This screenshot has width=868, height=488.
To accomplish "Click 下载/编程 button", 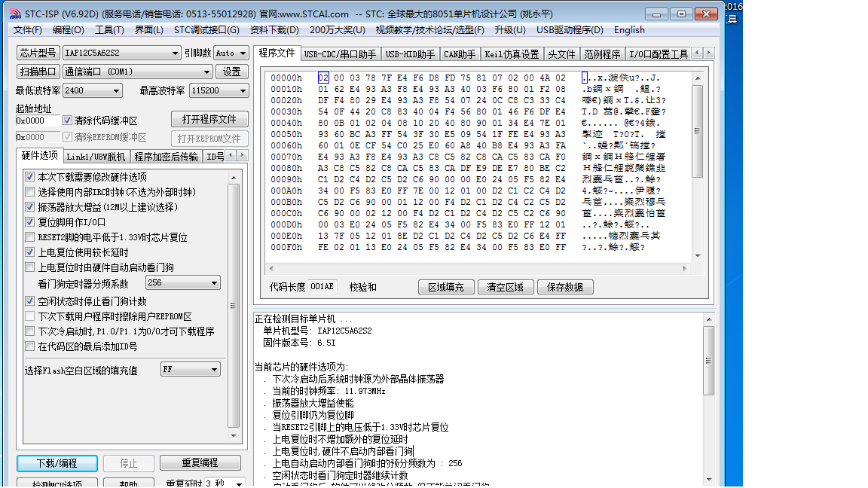I will [x=57, y=463].
